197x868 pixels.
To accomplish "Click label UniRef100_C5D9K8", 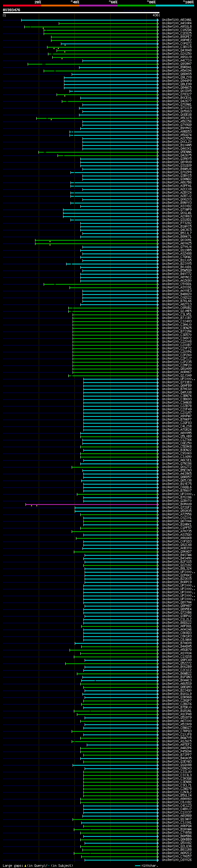I will pos(177,447).
